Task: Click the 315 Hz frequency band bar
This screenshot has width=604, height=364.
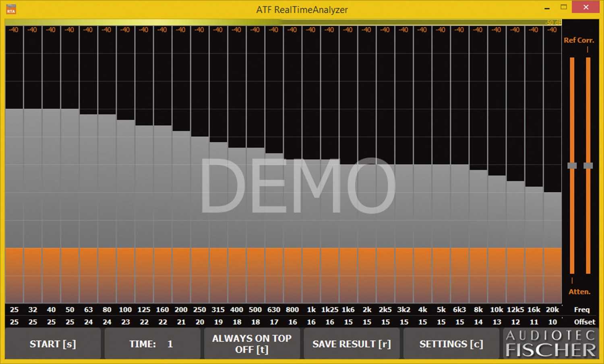Action: pos(218,222)
